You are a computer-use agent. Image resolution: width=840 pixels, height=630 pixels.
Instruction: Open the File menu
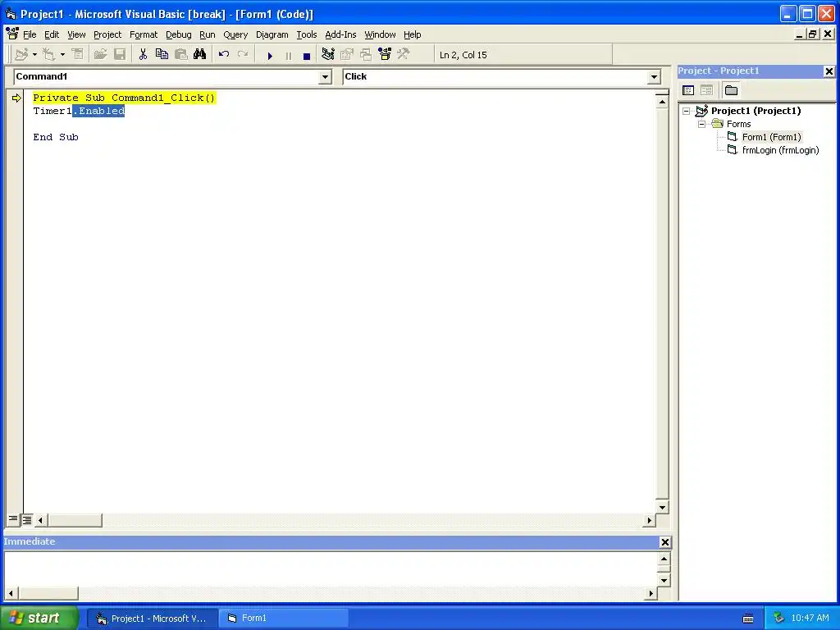point(30,34)
